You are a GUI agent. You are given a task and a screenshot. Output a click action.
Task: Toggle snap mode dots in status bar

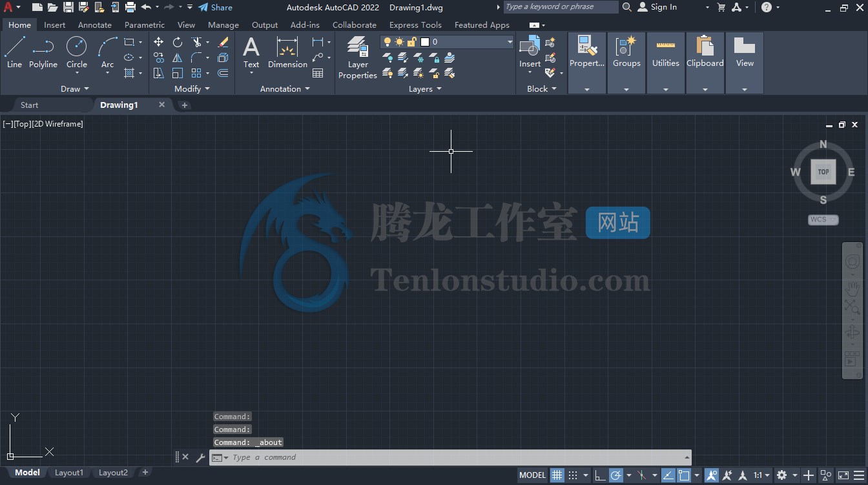pos(573,475)
